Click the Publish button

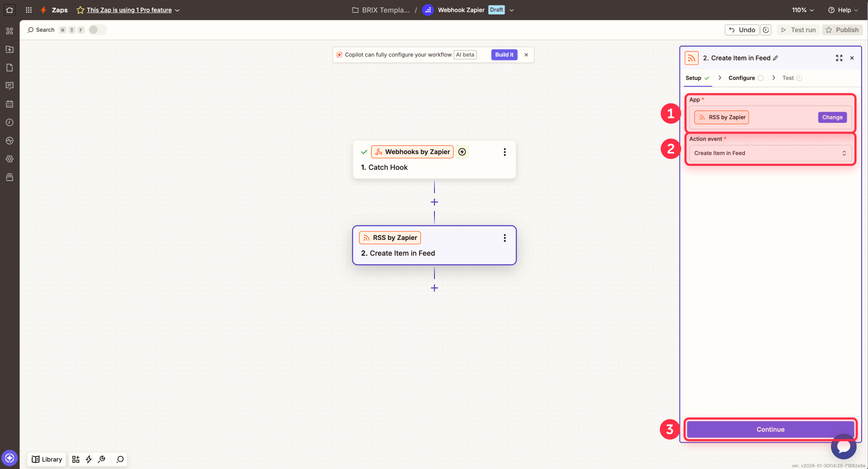(x=842, y=30)
